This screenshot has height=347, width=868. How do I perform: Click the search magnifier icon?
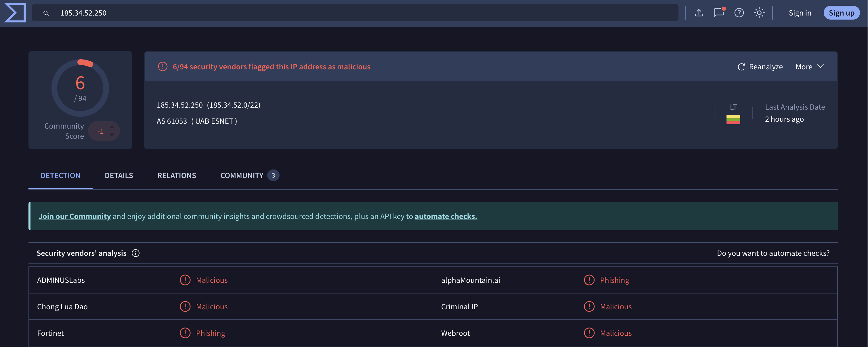[x=46, y=13]
